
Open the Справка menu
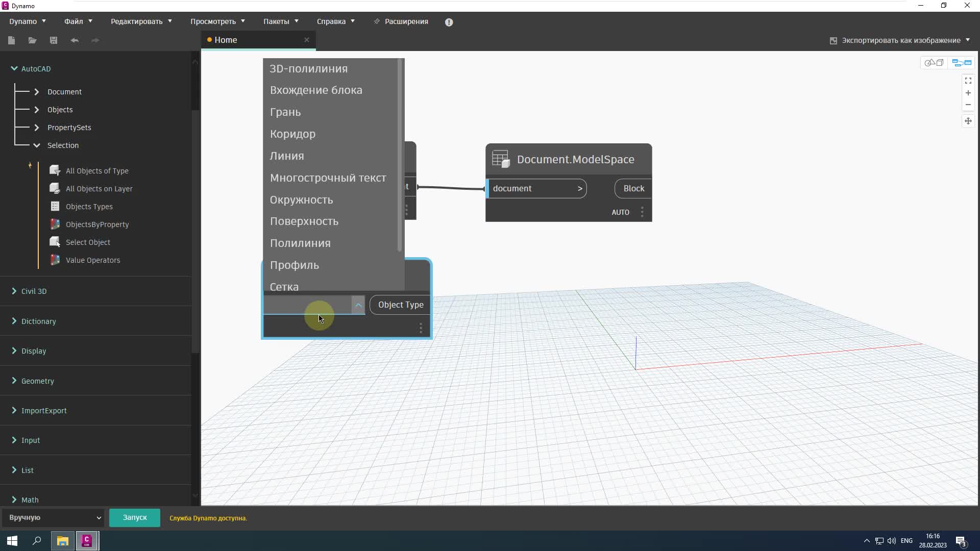pyautogui.click(x=336, y=21)
